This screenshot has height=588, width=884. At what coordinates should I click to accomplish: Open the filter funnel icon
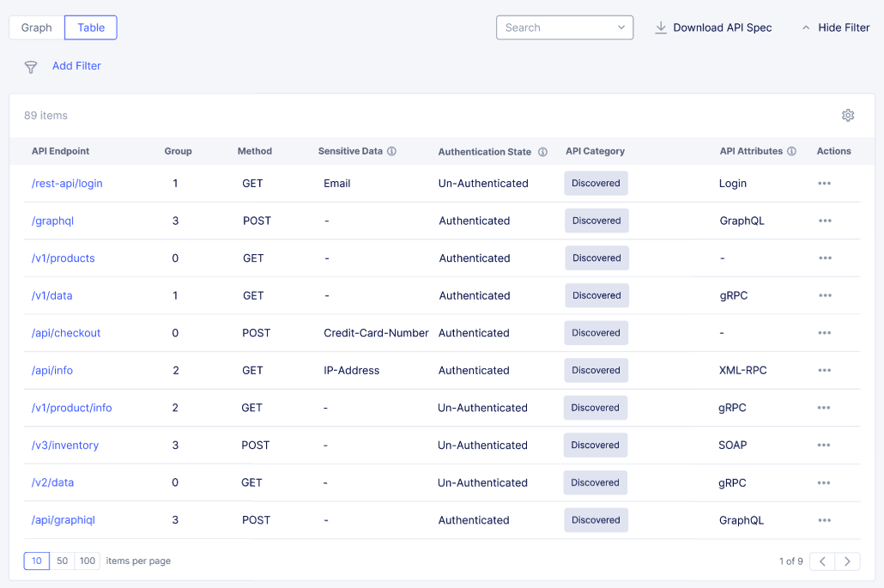pos(31,66)
